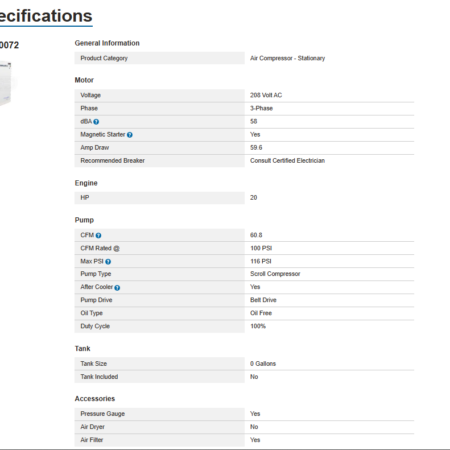This screenshot has width=450, height=450.
Task: Click the Consult Certified Electrician text
Action: point(287,160)
